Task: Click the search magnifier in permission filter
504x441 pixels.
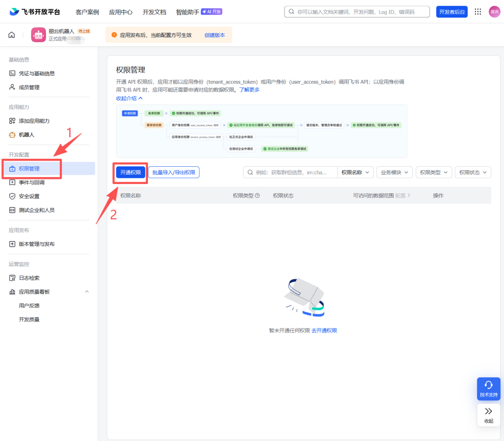Action: tap(250, 172)
